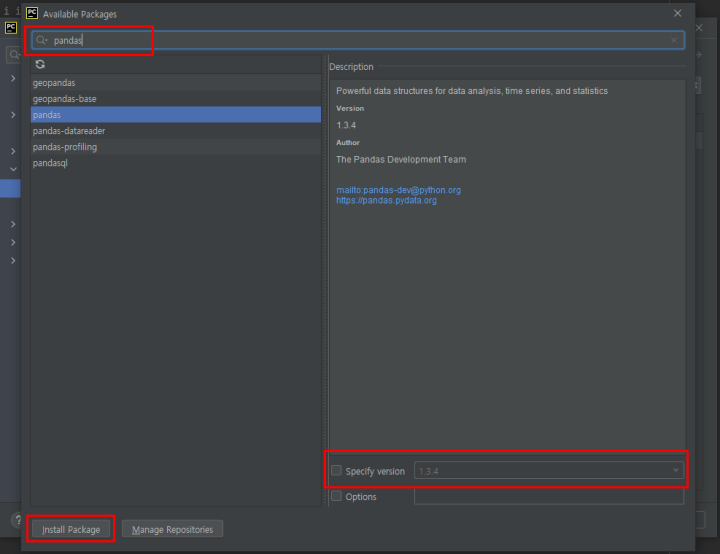Viewport: 720px width, 554px height.
Task: Open Manage Repositories
Action: click(172, 529)
